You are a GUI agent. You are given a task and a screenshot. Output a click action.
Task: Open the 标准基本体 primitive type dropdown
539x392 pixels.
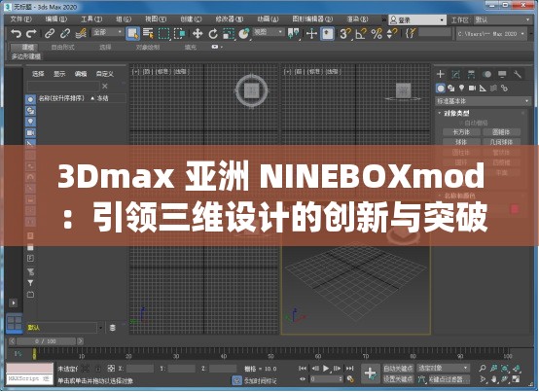pos(483,101)
